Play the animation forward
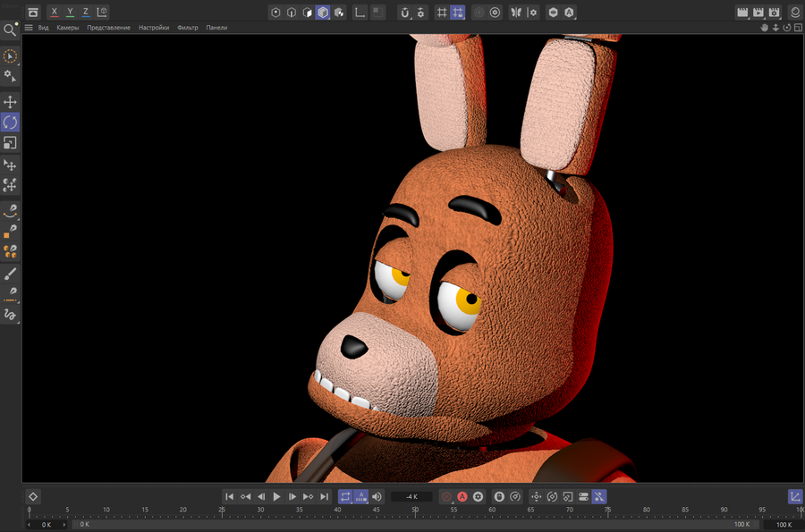The image size is (805, 532). click(x=276, y=496)
